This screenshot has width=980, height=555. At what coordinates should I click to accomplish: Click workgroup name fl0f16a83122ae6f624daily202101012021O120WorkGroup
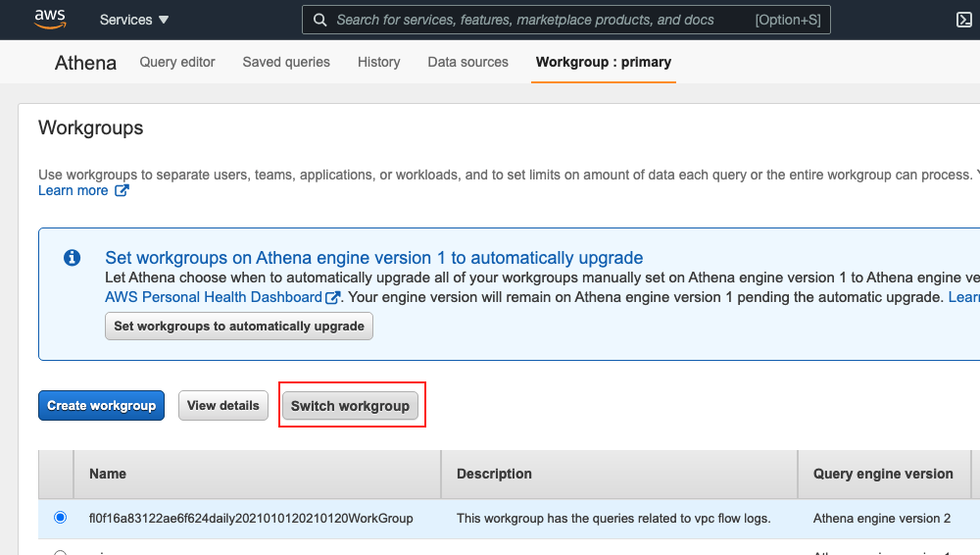pos(251,518)
